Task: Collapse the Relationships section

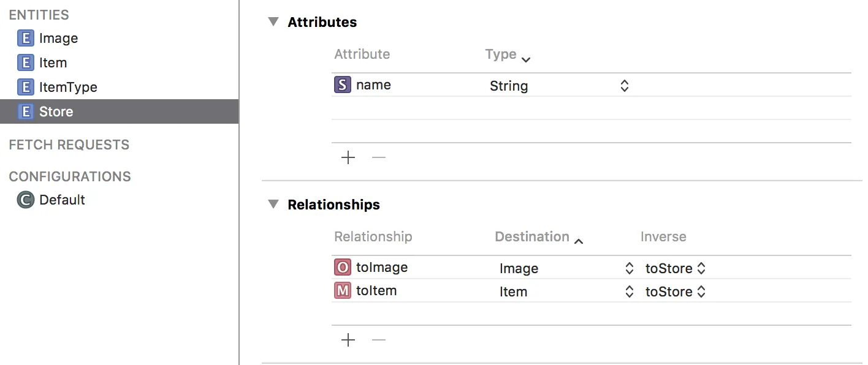Action: pos(273,205)
